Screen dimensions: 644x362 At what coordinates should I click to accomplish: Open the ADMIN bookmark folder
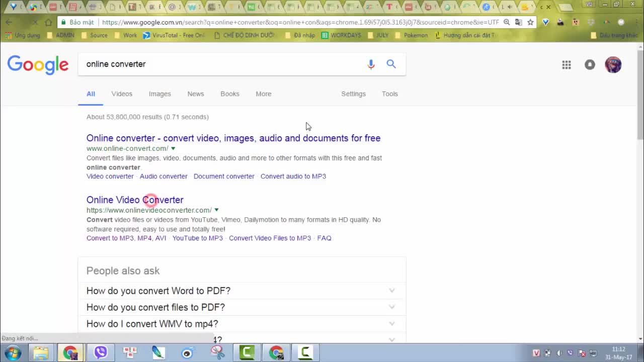[60, 35]
